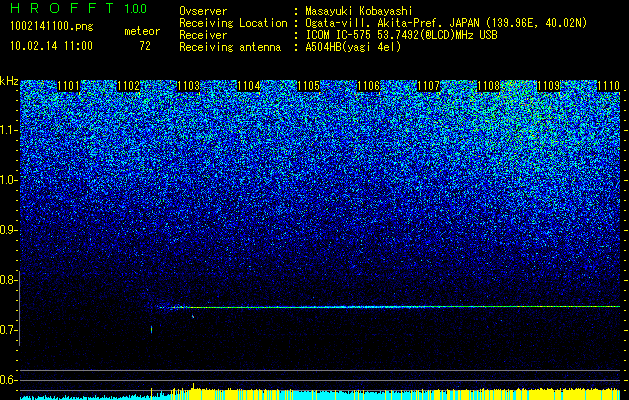Click the HROFFT 1.0.0 title text
This screenshot has width=629, height=400.
(79, 8)
